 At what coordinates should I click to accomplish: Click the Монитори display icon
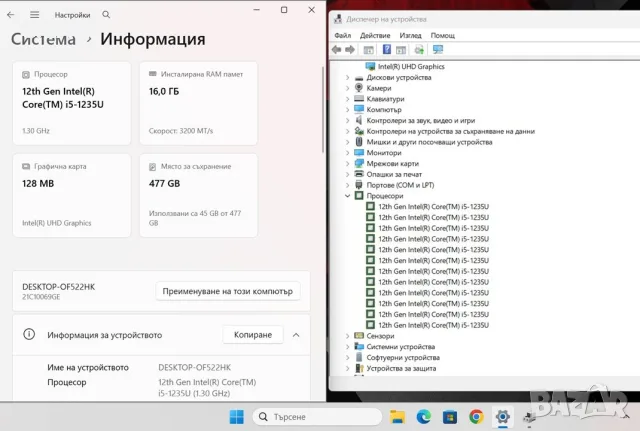click(x=359, y=153)
